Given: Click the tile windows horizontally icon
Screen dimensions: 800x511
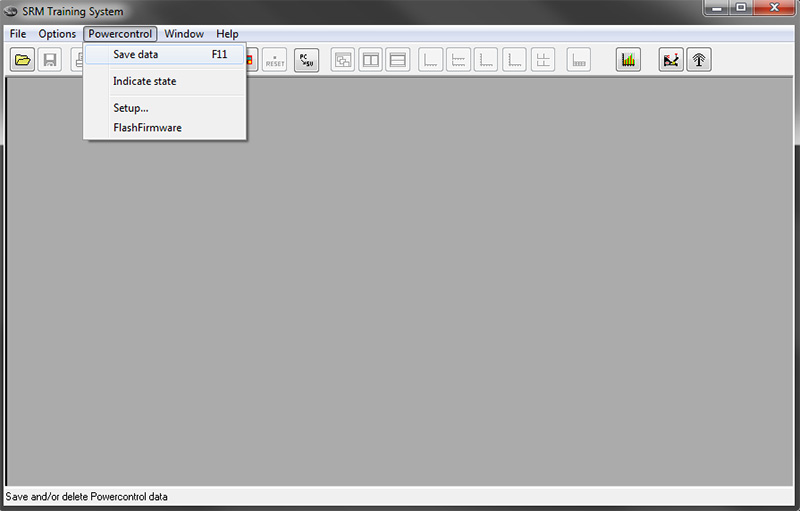Looking at the screenshot, I should [x=398, y=60].
